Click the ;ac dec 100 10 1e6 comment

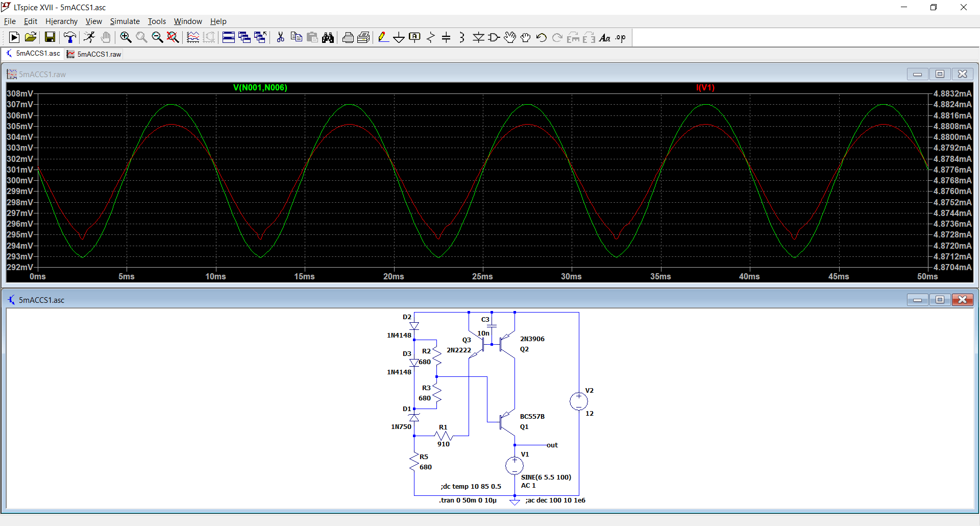pyautogui.click(x=555, y=500)
